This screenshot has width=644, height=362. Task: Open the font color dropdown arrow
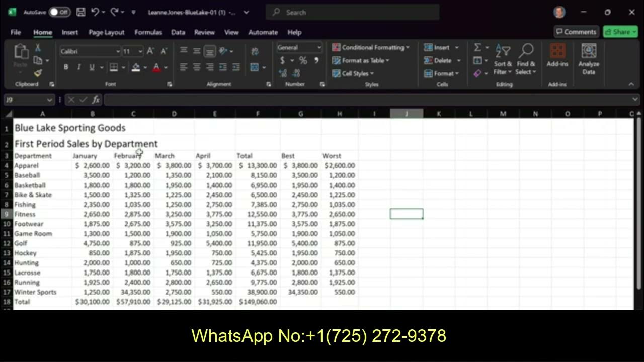pos(166,67)
